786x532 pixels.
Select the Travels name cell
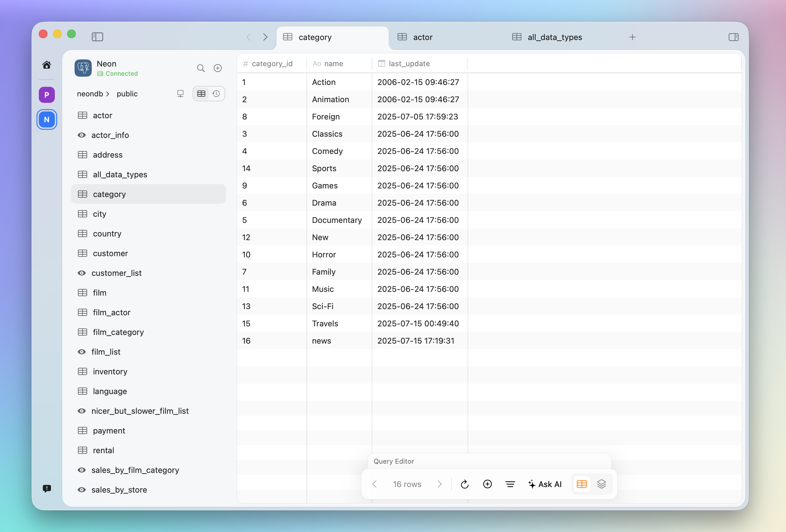(x=339, y=324)
